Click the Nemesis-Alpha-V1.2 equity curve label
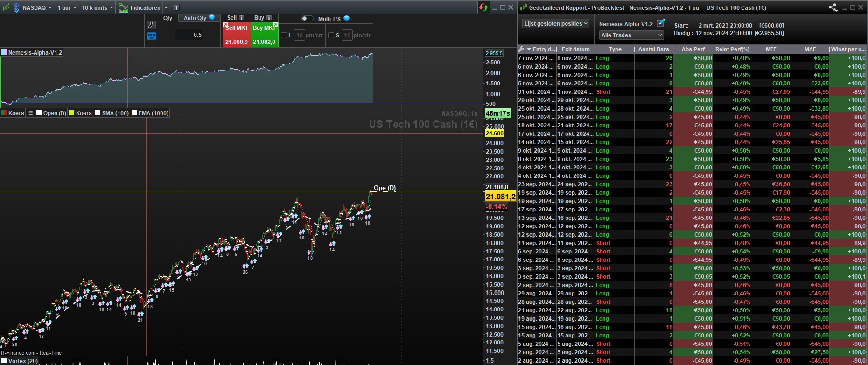 pos(35,52)
